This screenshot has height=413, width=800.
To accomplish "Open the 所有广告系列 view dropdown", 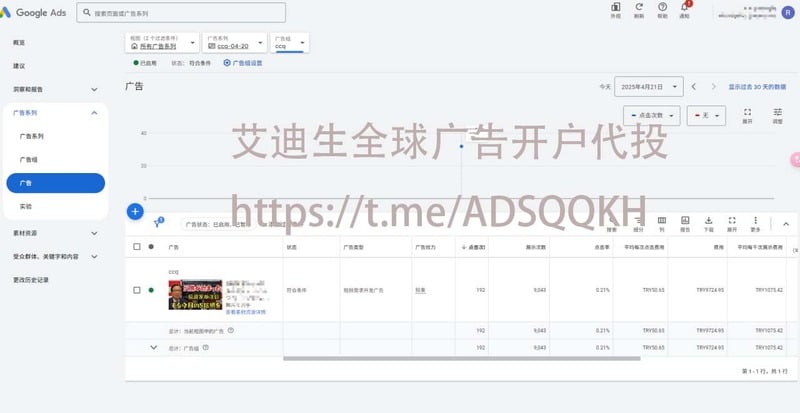I will [162, 43].
